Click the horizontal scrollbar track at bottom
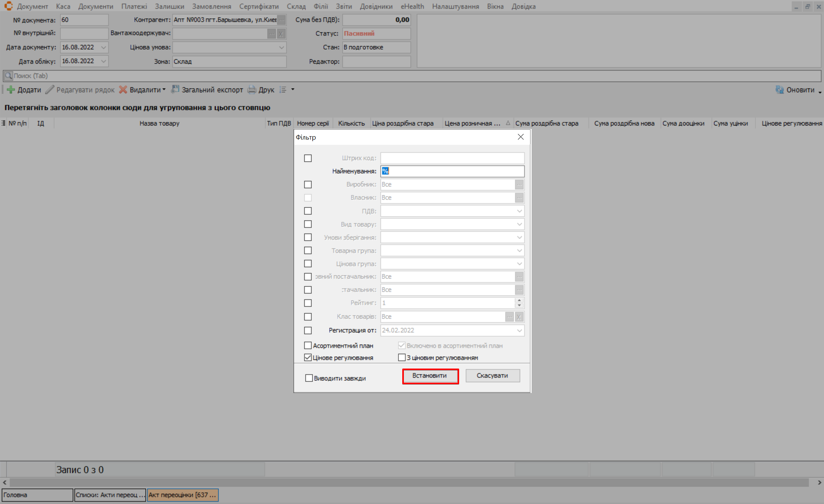The width and height of the screenshot is (824, 504). pyautogui.click(x=408, y=482)
